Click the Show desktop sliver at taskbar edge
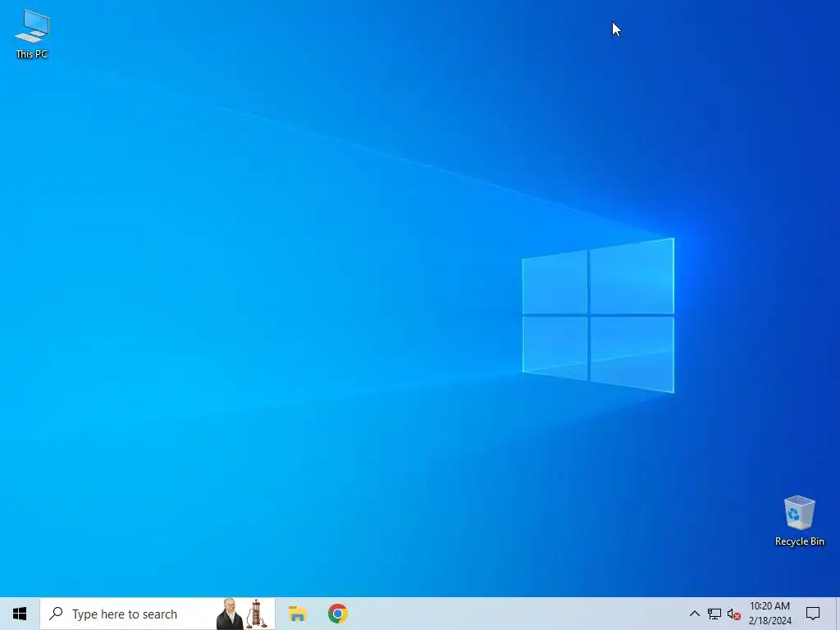 click(838, 614)
